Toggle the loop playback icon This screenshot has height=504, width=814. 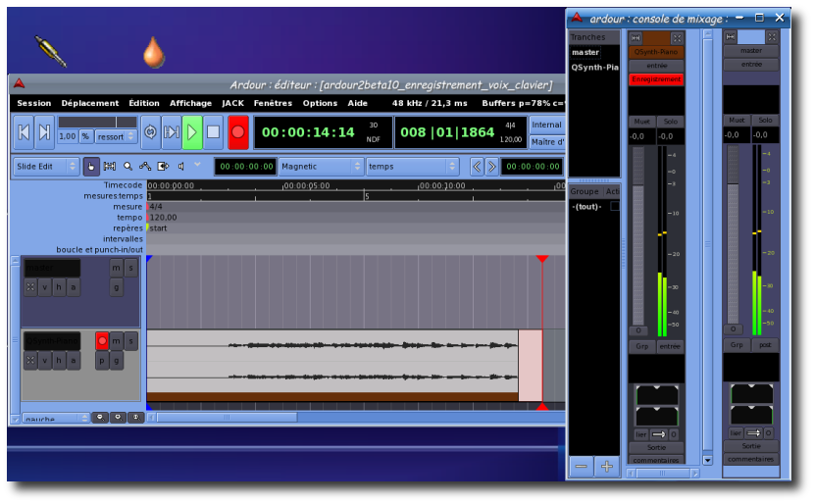tap(150, 131)
